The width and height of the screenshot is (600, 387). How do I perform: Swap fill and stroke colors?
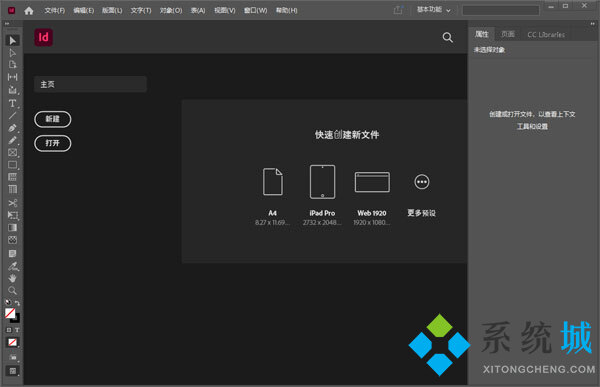click(17, 303)
